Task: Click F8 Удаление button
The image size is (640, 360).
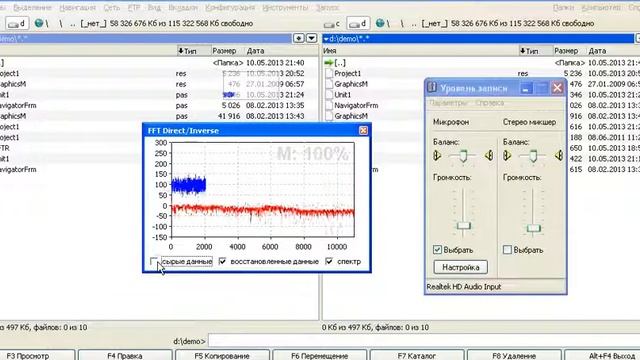Action: click(513, 355)
